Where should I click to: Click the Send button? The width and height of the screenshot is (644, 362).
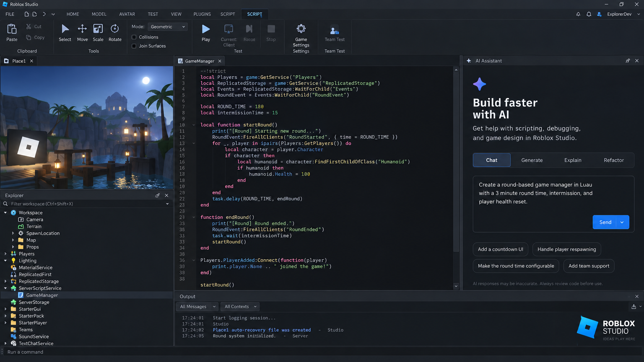click(605, 222)
